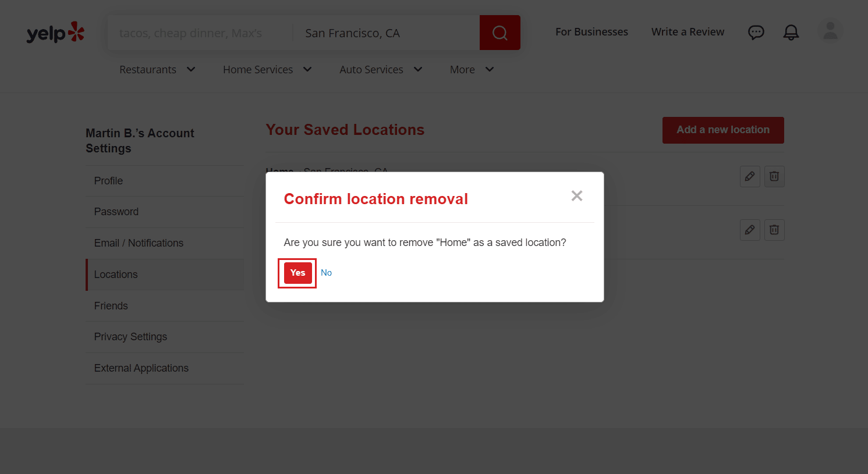Confirm removal by clicking Yes
The width and height of the screenshot is (868, 474).
(297, 272)
